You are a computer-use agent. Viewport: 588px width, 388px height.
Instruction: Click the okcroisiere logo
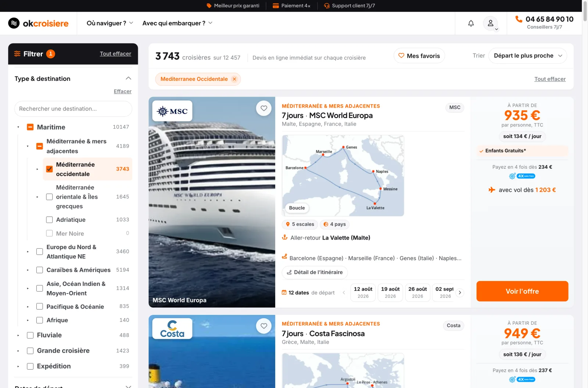pyautogui.click(x=39, y=23)
